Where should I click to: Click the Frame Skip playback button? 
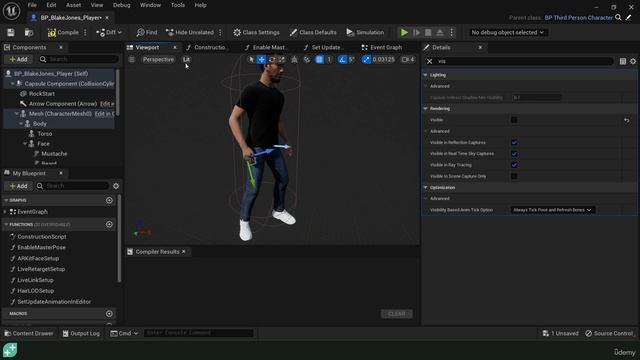[416, 32]
